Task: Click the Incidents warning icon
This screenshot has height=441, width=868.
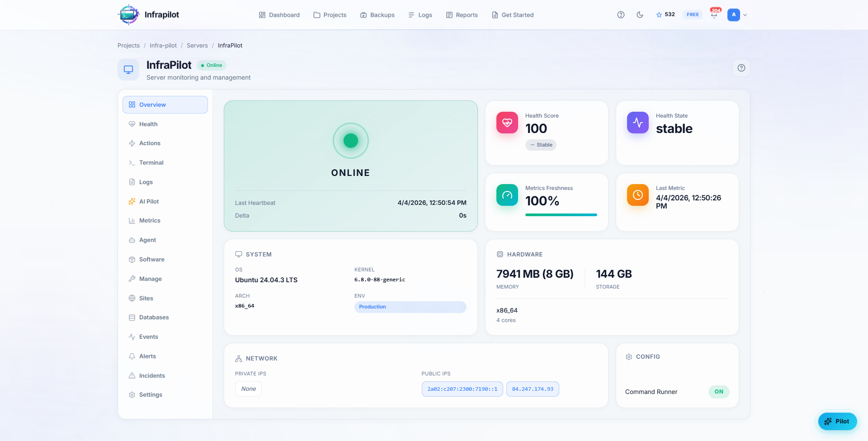Action: pyautogui.click(x=132, y=375)
